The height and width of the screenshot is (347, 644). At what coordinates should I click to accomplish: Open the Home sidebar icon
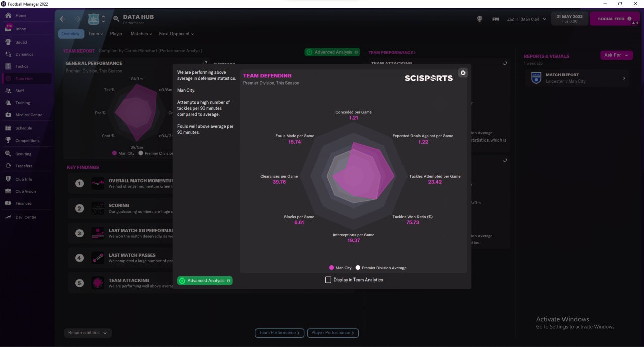[8, 15]
